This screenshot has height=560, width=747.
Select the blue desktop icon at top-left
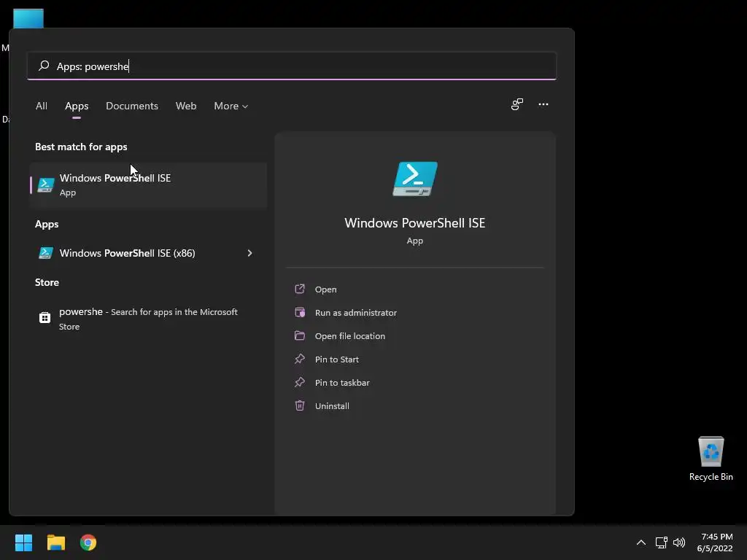coord(28,18)
